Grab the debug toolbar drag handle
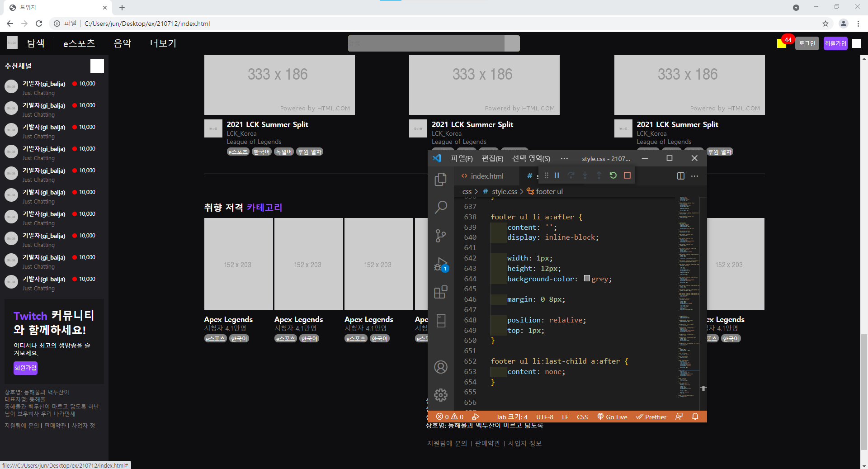This screenshot has height=469, width=868. pyautogui.click(x=546, y=175)
